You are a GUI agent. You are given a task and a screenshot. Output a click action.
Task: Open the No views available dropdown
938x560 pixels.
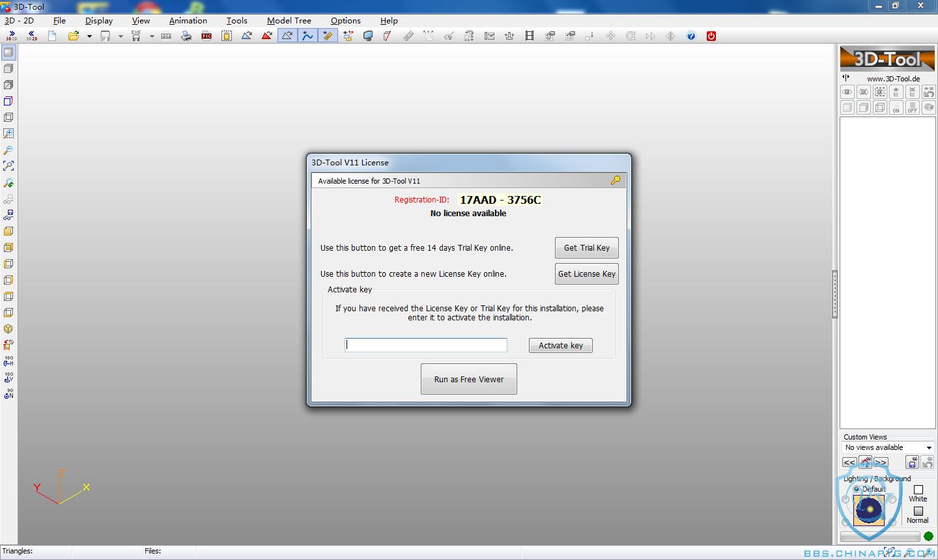tap(888, 447)
